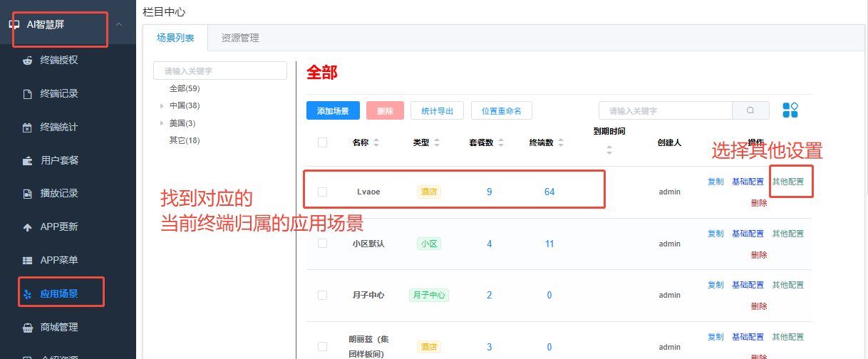Check the 小区默认 row checkbox
The height and width of the screenshot is (359, 868).
[322, 244]
